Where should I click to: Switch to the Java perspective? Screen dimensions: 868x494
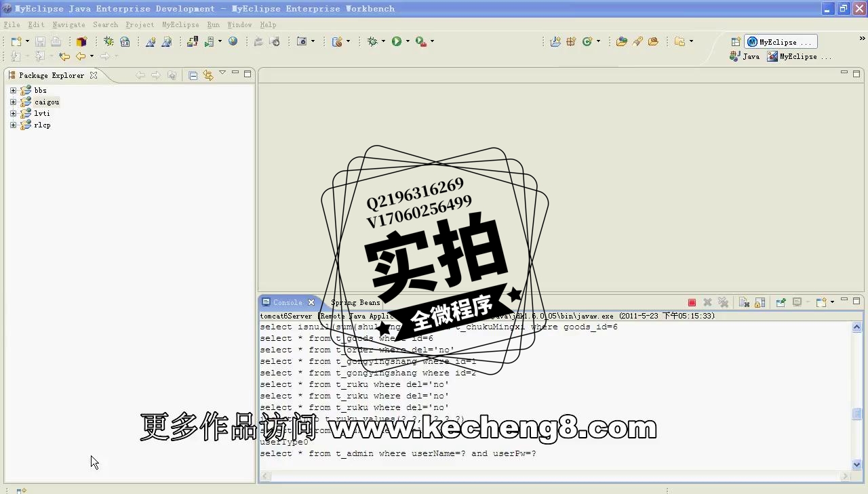point(745,56)
